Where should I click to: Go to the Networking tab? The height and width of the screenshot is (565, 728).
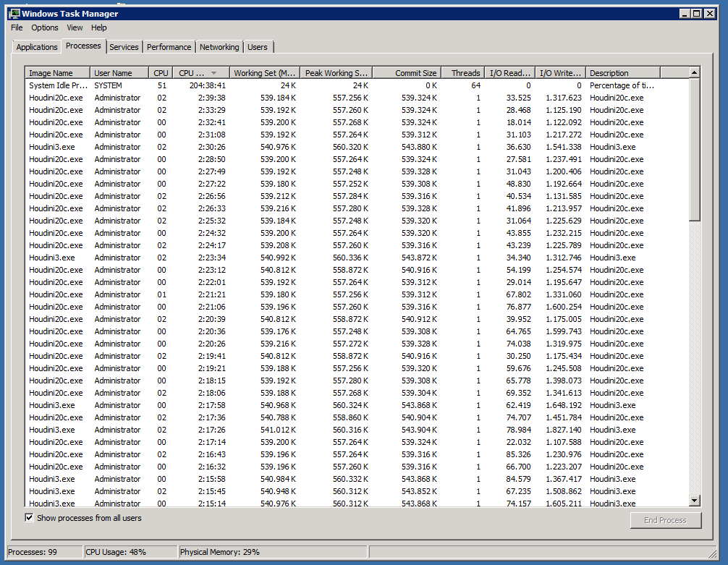point(219,47)
